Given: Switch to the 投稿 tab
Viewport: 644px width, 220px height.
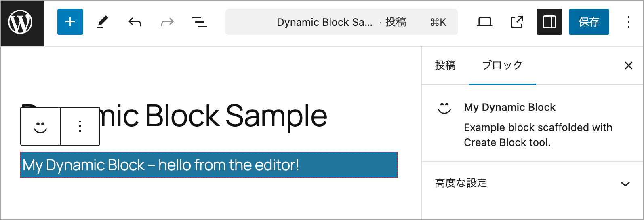Looking at the screenshot, I should tap(445, 66).
